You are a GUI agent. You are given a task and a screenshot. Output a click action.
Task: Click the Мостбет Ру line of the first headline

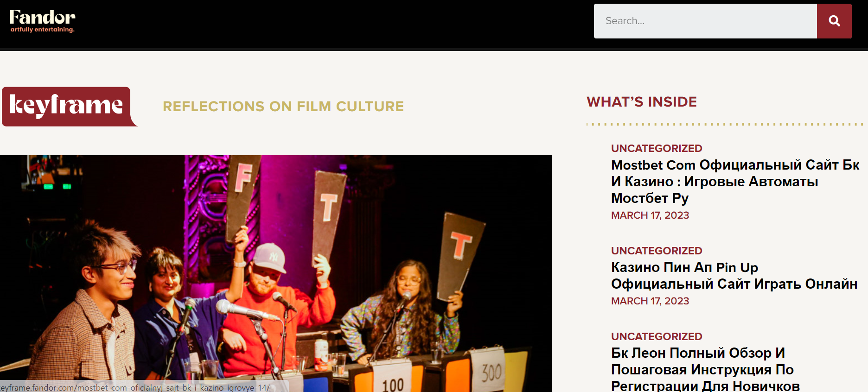coord(650,198)
